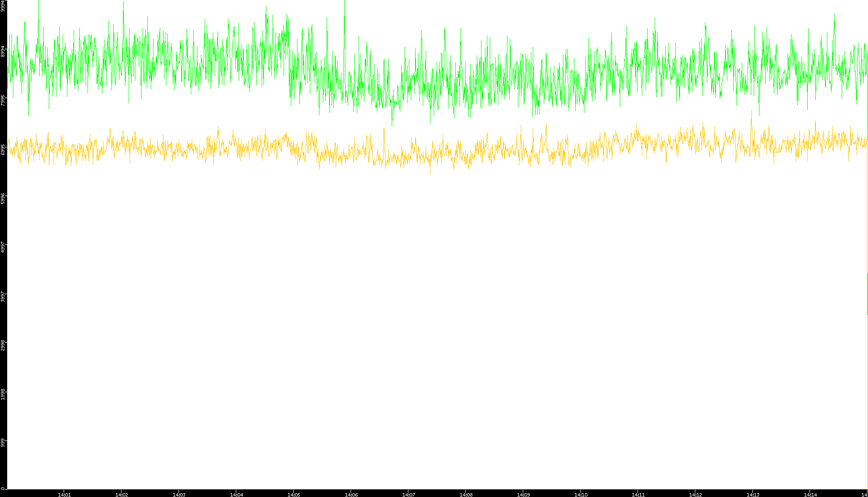Click the 14:12 time axis label
Screen dimensions: 868x497
coord(695,494)
